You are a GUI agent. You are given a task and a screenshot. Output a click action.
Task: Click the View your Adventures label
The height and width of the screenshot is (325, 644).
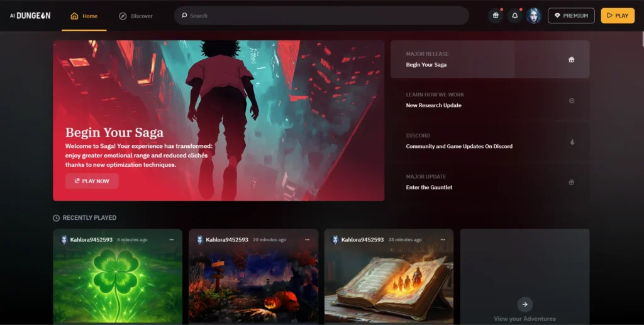525,319
